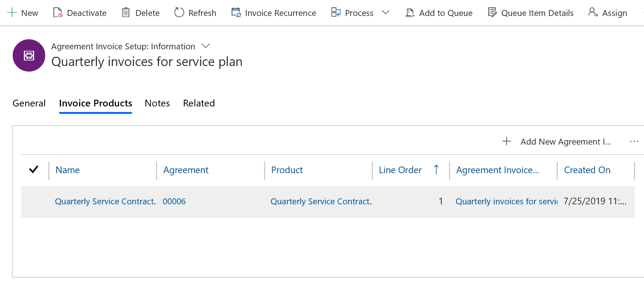644x287 pixels.
Task: Click the Line Order value 1 cell
Action: coord(440,201)
